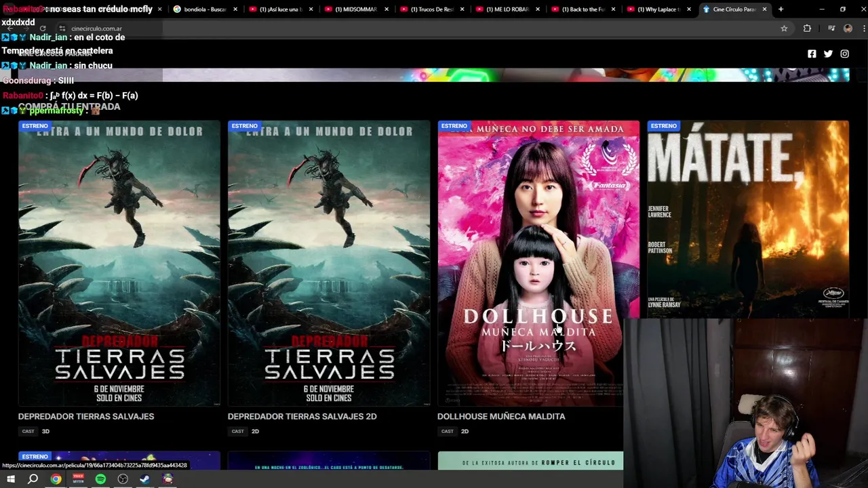
Task: Open the Facebook icon in the site header
Action: [812, 54]
